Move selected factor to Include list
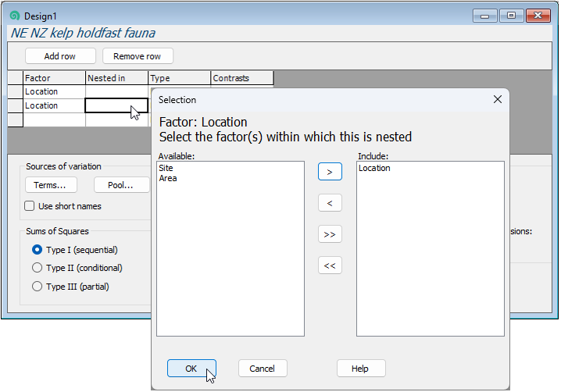This screenshot has width=561, height=392. click(x=330, y=172)
